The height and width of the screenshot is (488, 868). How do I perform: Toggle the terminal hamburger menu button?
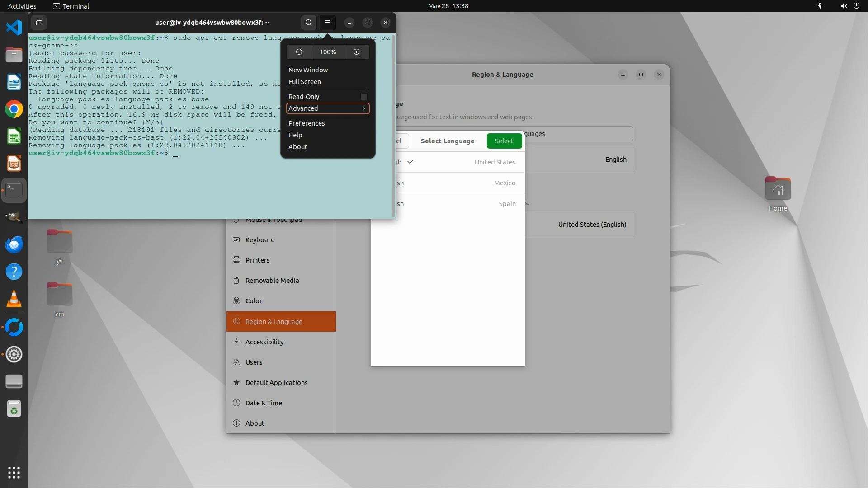pos(328,23)
